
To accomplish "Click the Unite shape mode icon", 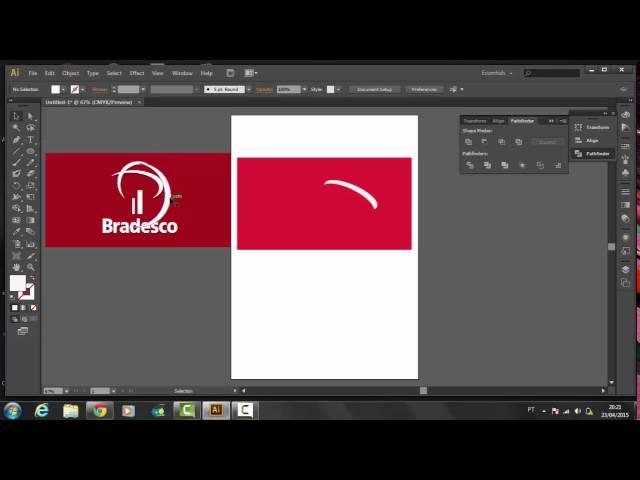I will 469,142.
